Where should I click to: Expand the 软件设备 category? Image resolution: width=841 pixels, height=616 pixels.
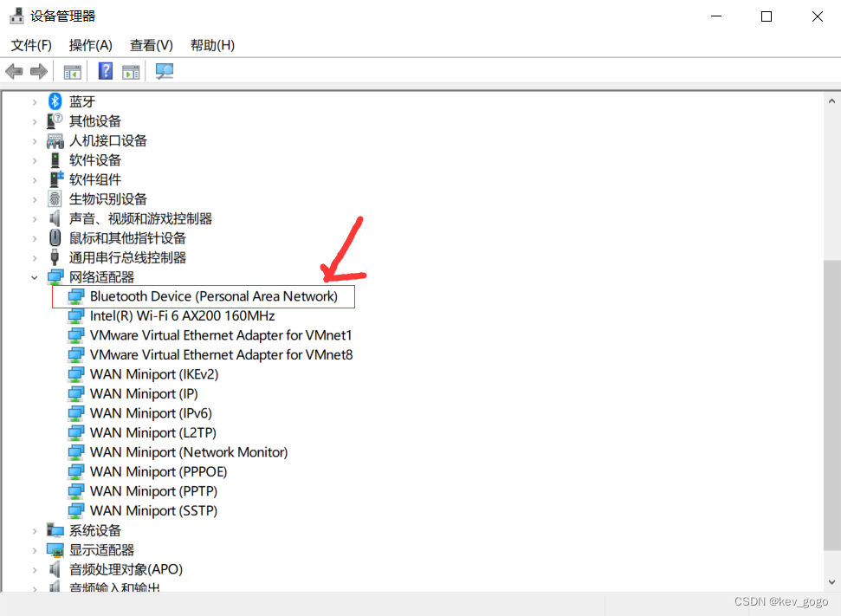(x=35, y=160)
